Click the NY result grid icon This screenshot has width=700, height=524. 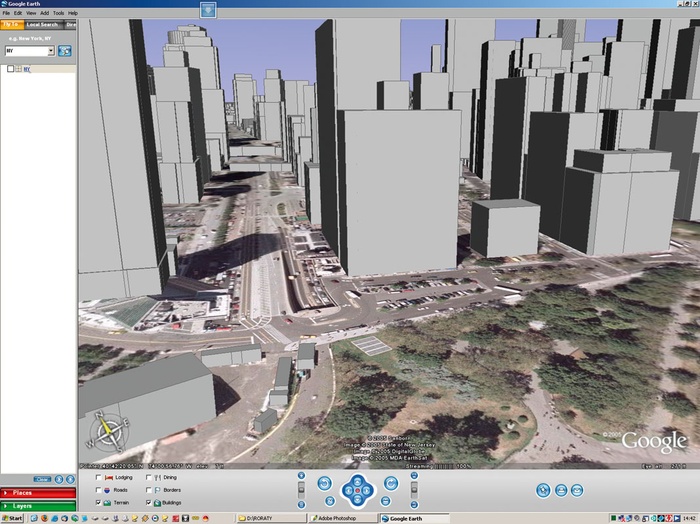19,69
